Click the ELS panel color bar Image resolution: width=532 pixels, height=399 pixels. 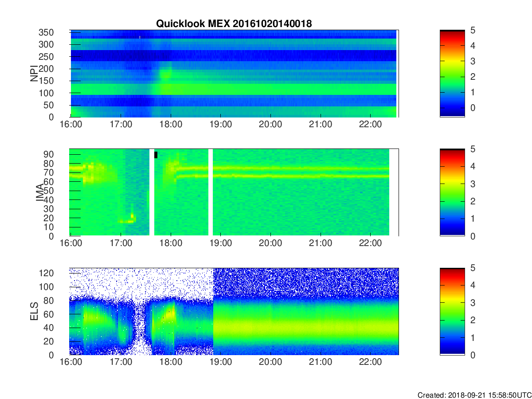point(452,311)
